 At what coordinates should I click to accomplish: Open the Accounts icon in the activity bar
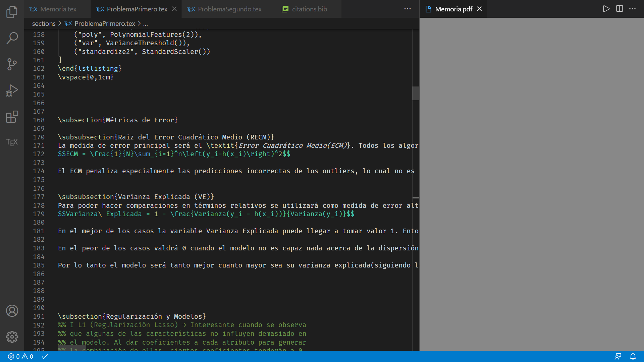pos(12,311)
